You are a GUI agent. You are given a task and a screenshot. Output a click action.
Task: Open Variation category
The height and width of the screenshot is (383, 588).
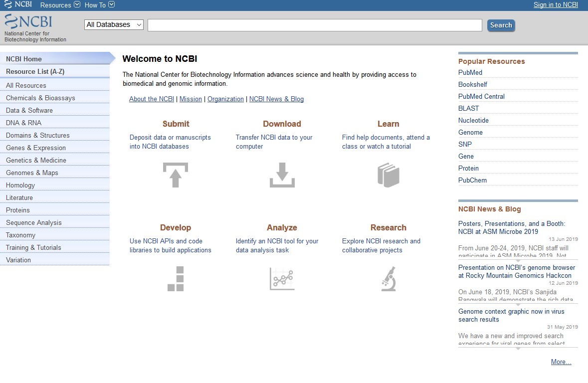(x=55, y=260)
